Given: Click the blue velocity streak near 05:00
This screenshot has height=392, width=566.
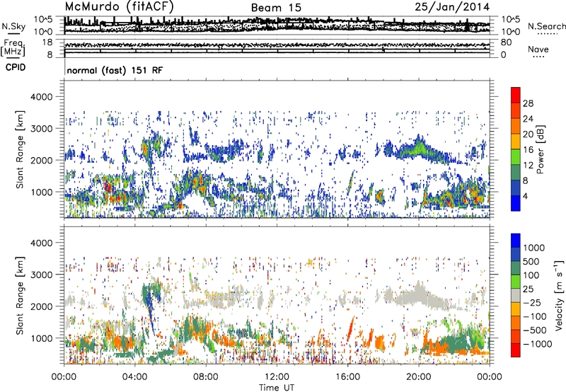Looking at the screenshot, I should click(x=149, y=310).
